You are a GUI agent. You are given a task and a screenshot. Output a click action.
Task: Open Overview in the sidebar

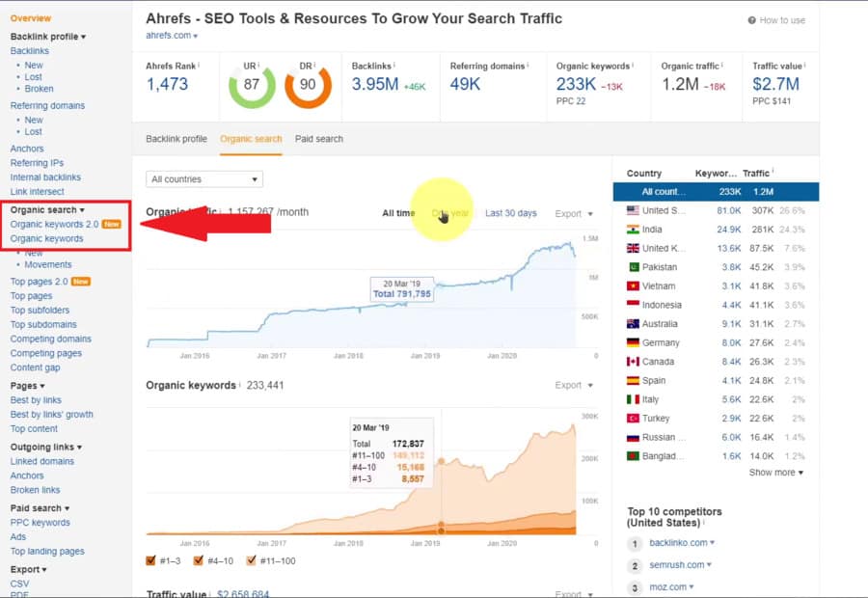(x=31, y=18)
